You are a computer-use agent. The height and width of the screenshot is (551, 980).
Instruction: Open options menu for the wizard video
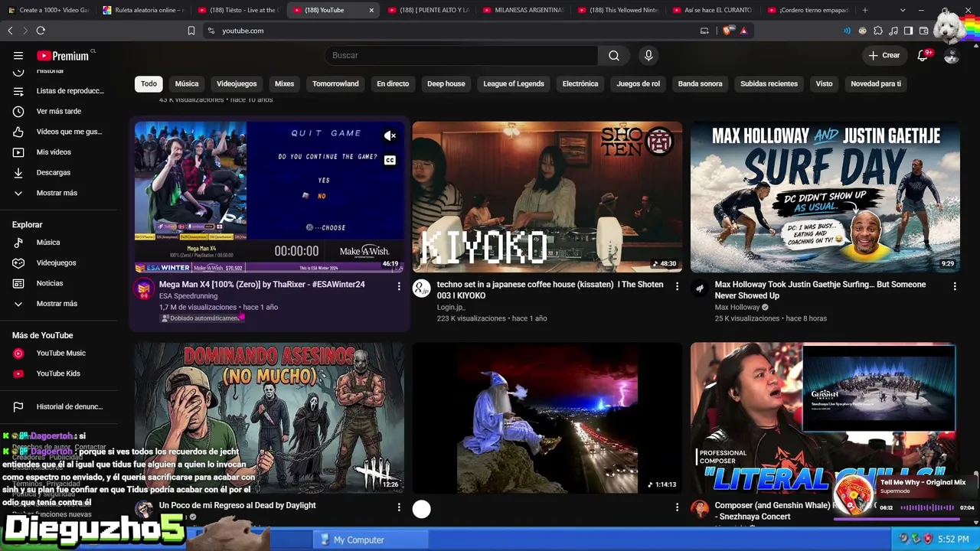pyautogui.click(x=677, y=507)
